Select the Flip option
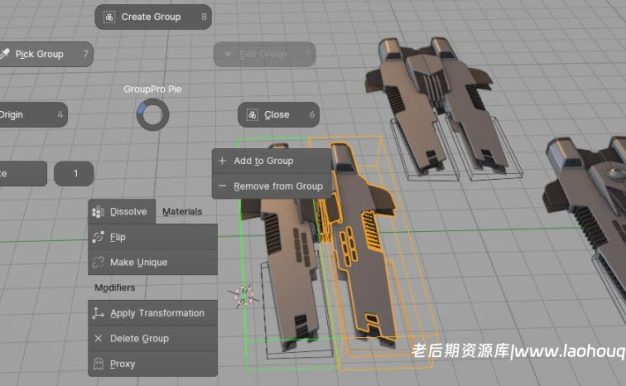Viewport: 626px width, 386px height. point(153,237)
